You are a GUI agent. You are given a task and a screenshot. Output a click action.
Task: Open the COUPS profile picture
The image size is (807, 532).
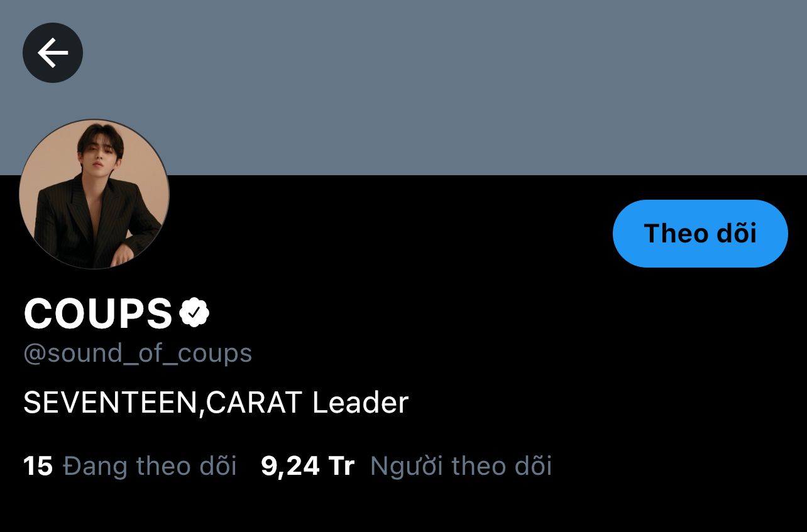point(94,194)
